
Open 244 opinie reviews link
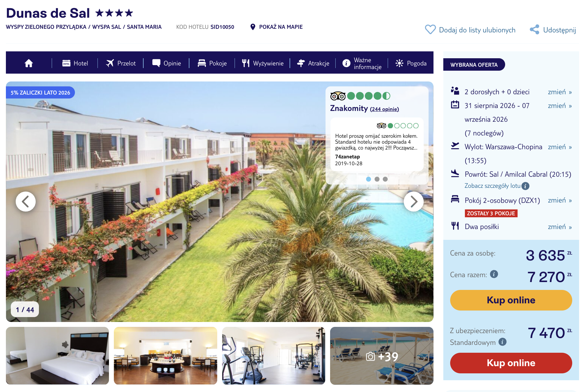pos(384,109)
